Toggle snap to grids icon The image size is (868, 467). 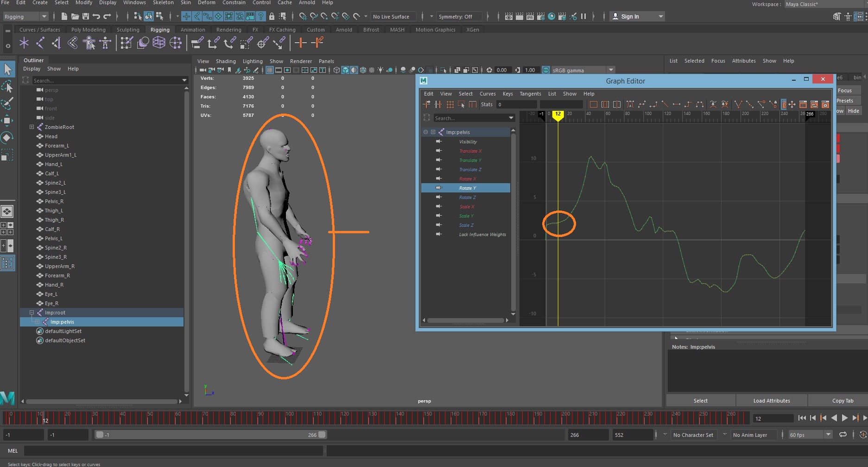pos(303,17)
